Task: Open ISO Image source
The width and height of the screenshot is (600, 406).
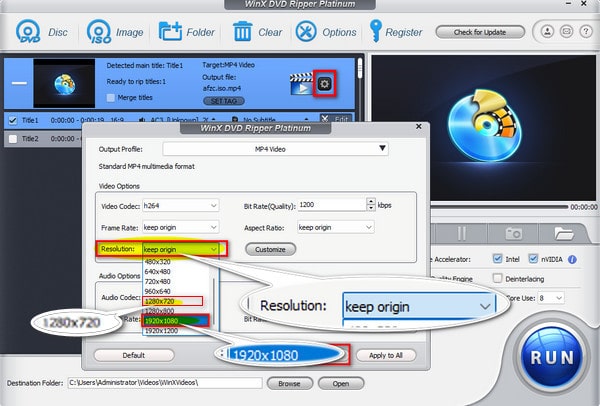Action: point(101,31)
